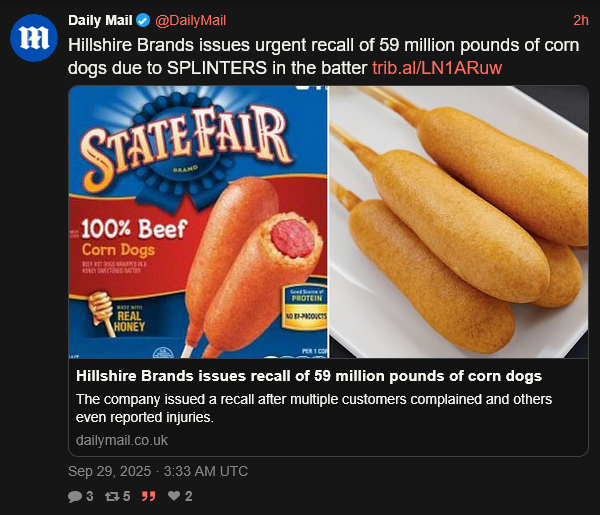Viewport: 600px width, 515px height.
Task: Open the corn dogs on plate photo
Action: click(458, 222)
